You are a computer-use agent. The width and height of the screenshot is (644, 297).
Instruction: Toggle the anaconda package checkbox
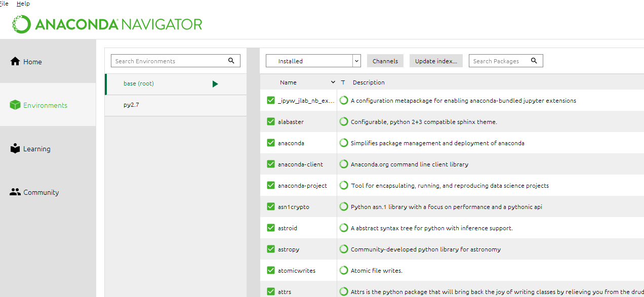click(271, 143)
